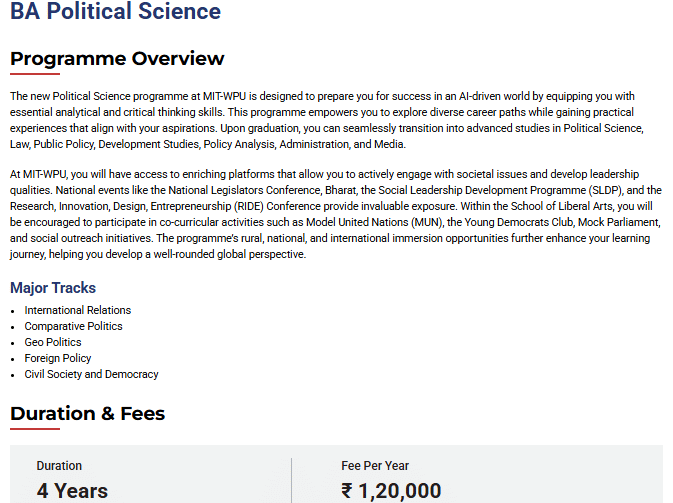Click the 4 Years duration value
The image size is (673, 503).
click(72, 490)
